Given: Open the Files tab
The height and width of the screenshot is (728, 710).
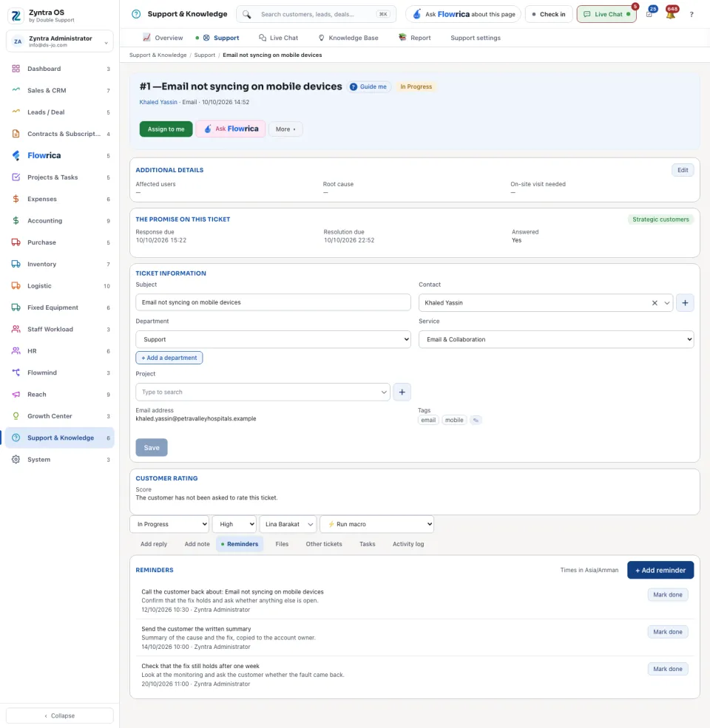Looking at the screenshot, I should [x=282, y=544].
